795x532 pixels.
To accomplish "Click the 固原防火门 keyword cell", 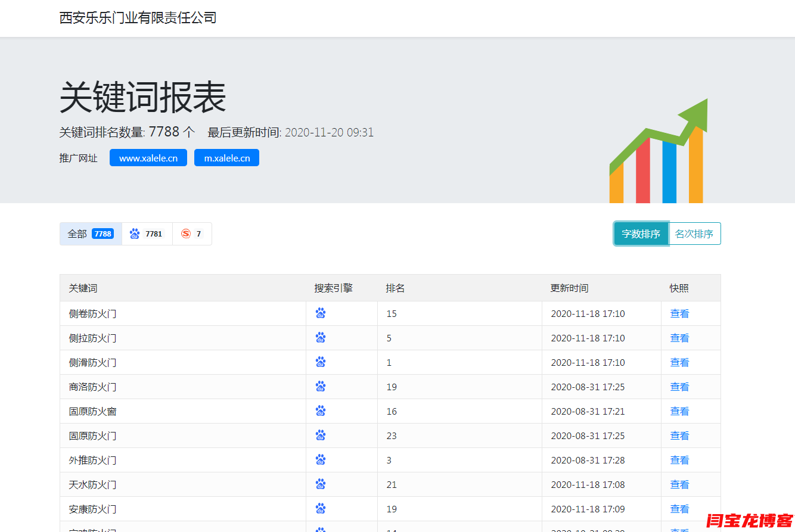I will pyautogui.click(x=92, y=435).
